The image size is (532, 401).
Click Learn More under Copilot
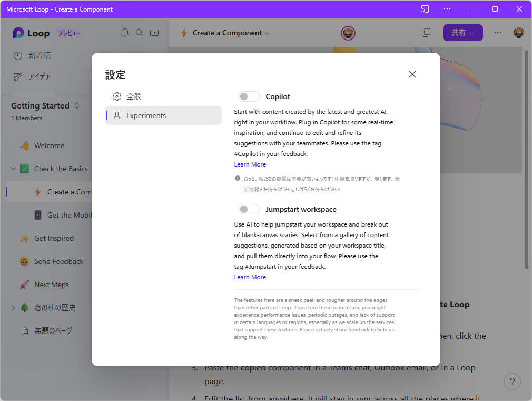coord(250,164)
